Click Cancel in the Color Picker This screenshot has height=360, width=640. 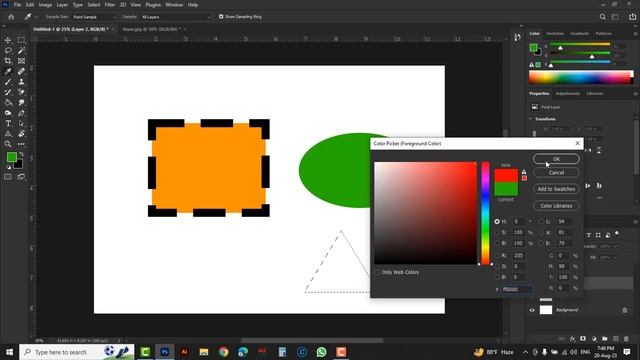coord(556,173)
